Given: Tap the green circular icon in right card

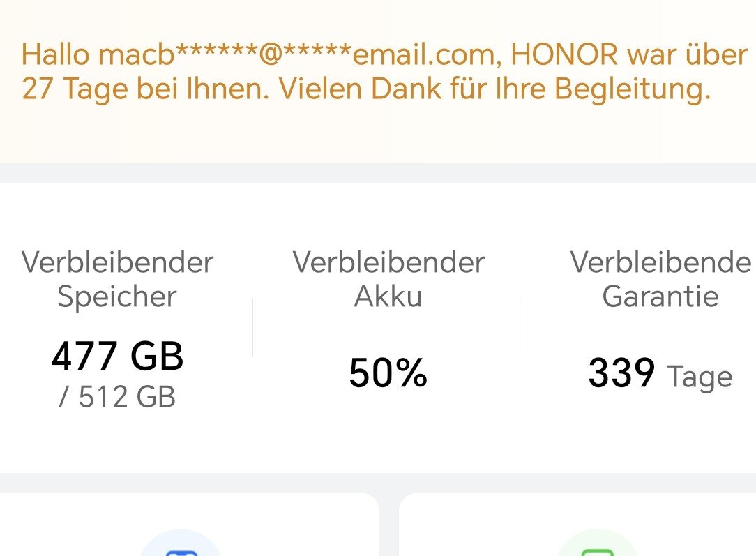Looking at the screenshot, I should 596,546.
